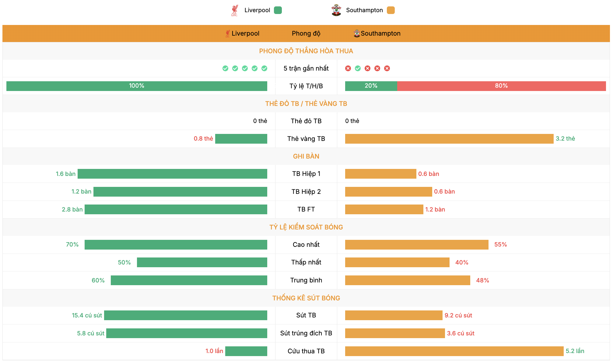The image size is (613, 364).
Task: Click Southampton's '55%' highest possession value
Action: click(500, 245)
